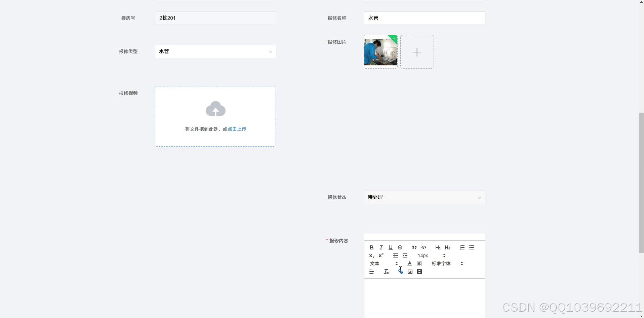Insert a hyperlink in the content editor
This screenshot has width=644, height=318.
(400, 271)
